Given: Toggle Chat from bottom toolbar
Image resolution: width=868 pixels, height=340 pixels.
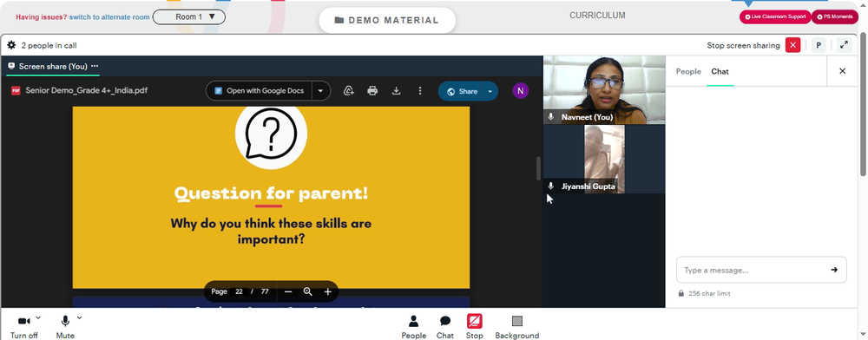Looking at the screenshot, I should 445,327.
